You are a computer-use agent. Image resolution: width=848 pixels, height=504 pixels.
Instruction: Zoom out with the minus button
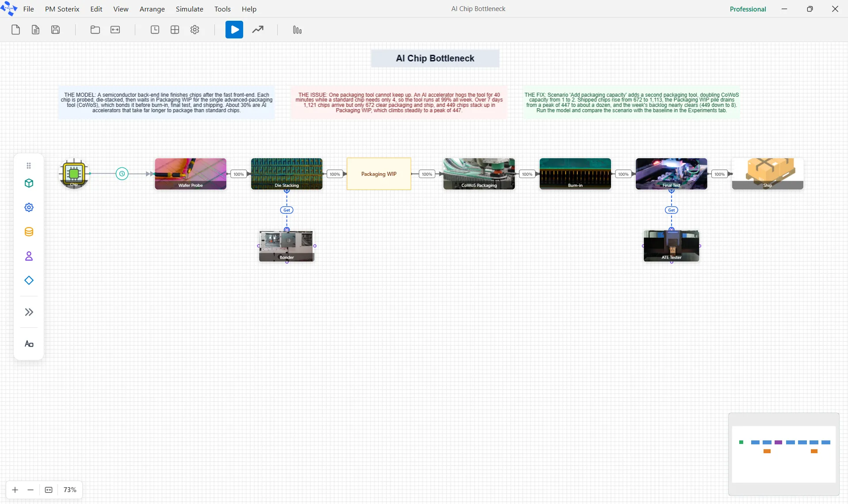coord(31,490)
